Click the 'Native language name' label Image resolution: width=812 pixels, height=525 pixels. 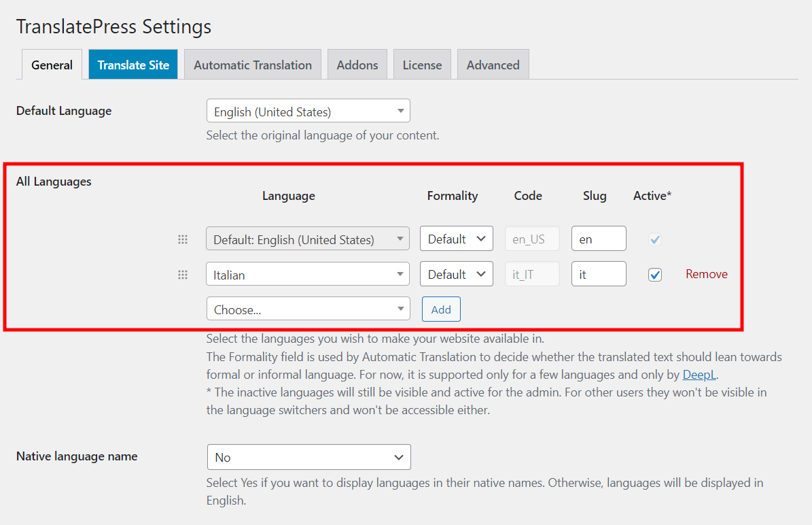[77, 456]
